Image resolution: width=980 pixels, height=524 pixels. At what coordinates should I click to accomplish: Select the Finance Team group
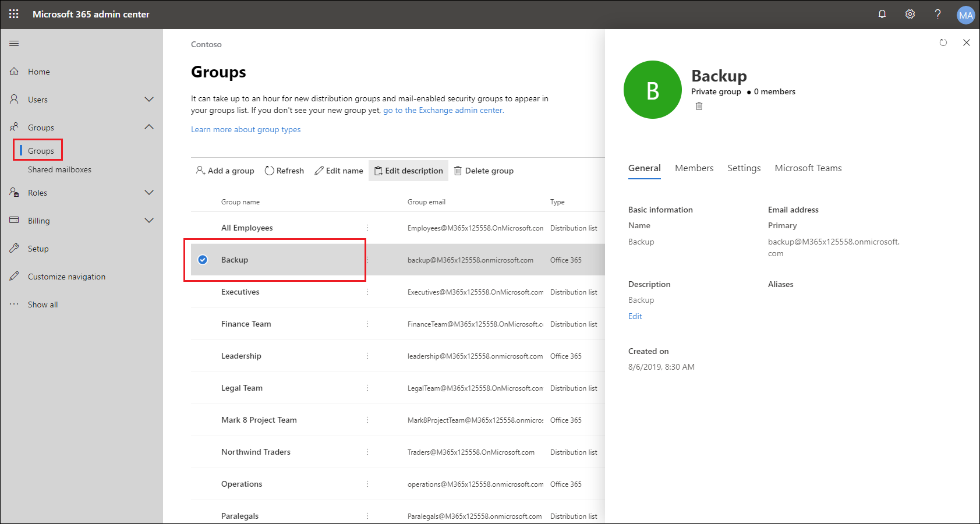point(246,324)
